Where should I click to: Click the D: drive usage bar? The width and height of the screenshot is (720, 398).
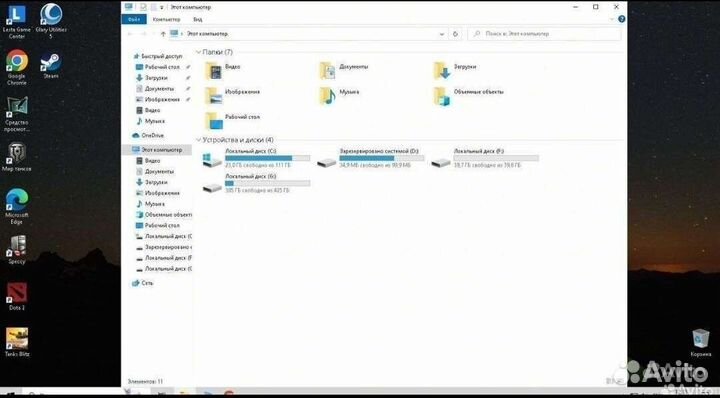coord(382,158)
